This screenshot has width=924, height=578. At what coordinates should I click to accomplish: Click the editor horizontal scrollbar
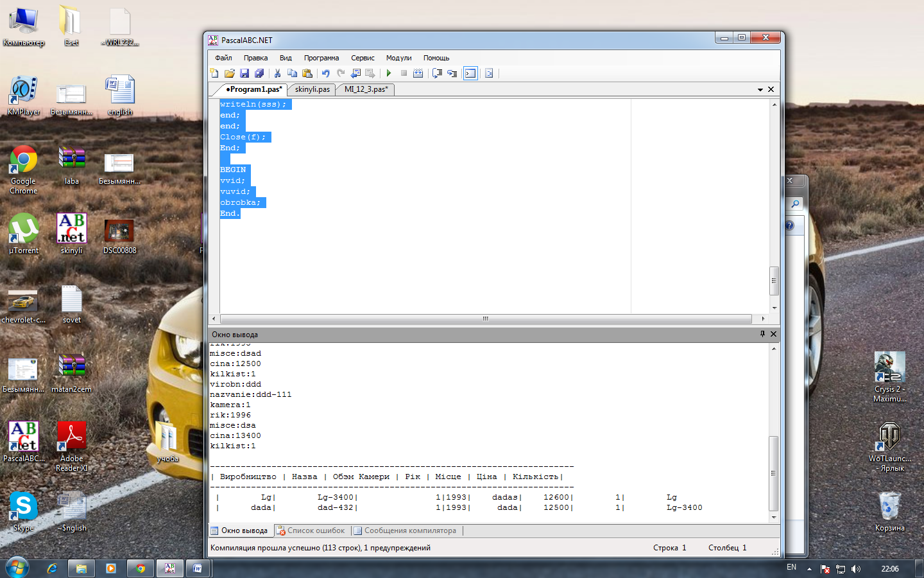[486, 319]
